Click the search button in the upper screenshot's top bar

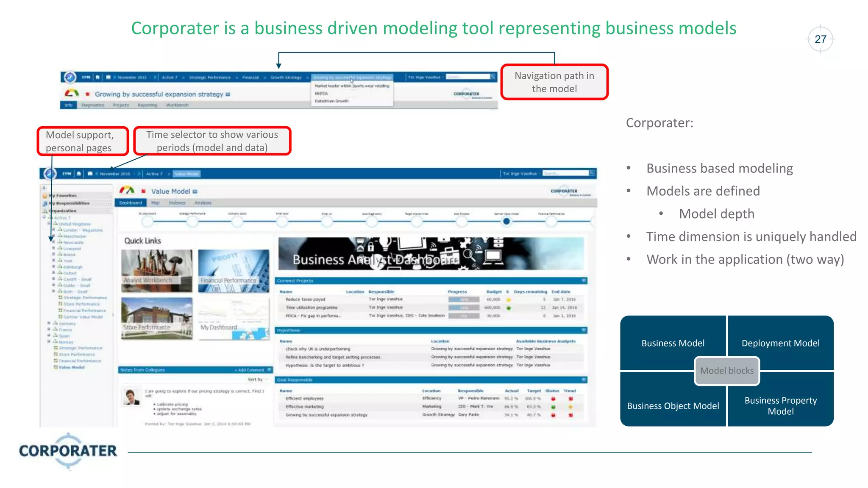pos(492,77)
